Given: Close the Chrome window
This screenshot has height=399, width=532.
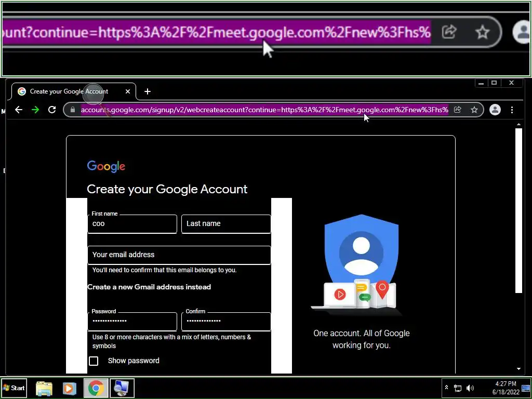Looking at the screenshot, I should coord(511,83).
